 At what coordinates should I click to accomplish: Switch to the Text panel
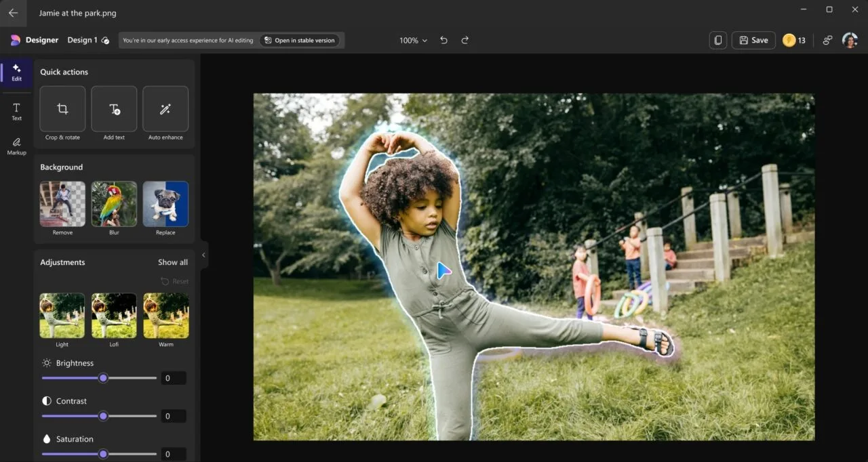click(x=16, y=111)
